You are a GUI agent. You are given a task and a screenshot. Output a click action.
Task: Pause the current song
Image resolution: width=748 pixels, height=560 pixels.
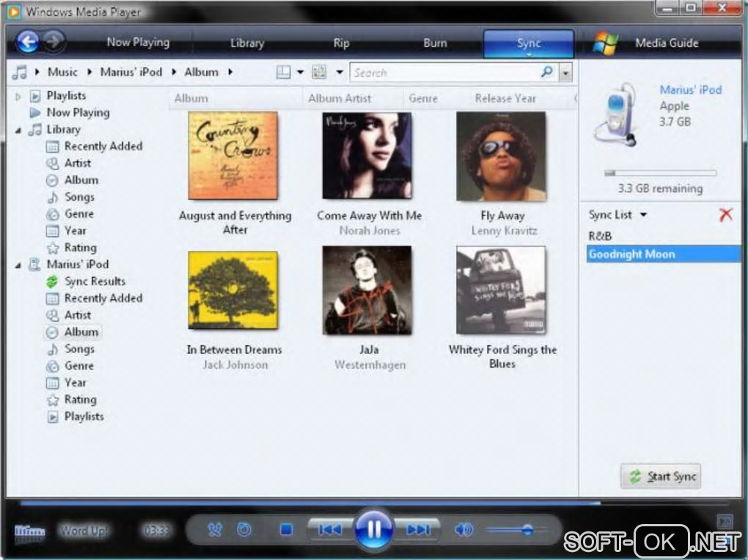pyautogui.click(x=373, y=528)
